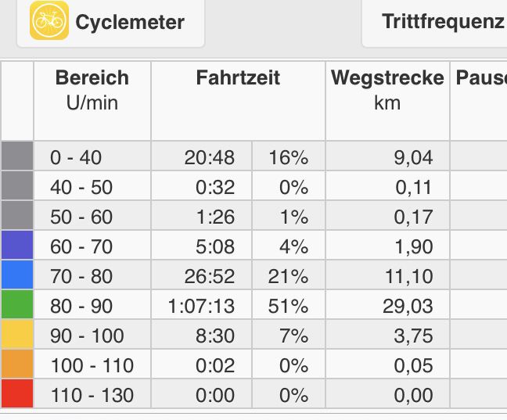Screen dimensions: 507x420
Task: Click the yellow swatch for 90 - 100
Action: point(17,334)
